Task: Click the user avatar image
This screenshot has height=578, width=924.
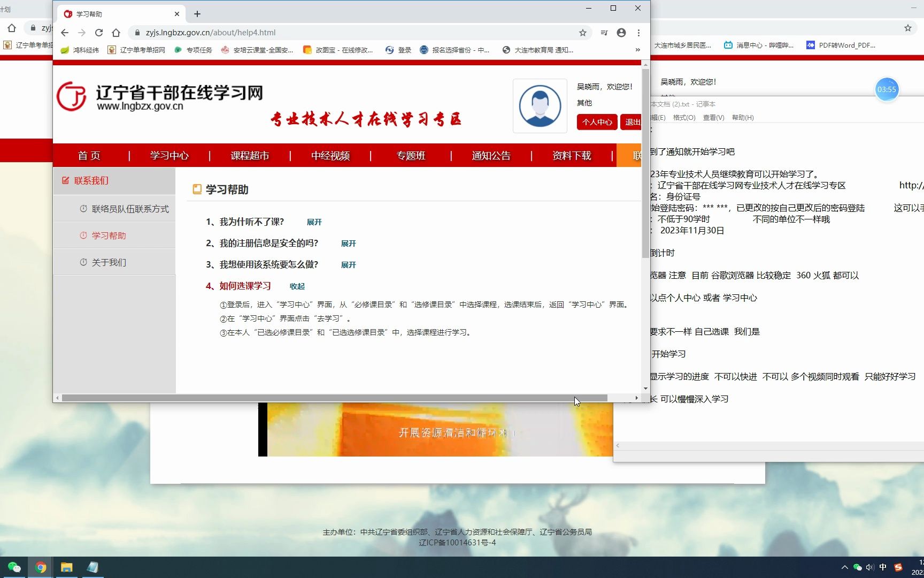Action: click(x=540, y=106)
